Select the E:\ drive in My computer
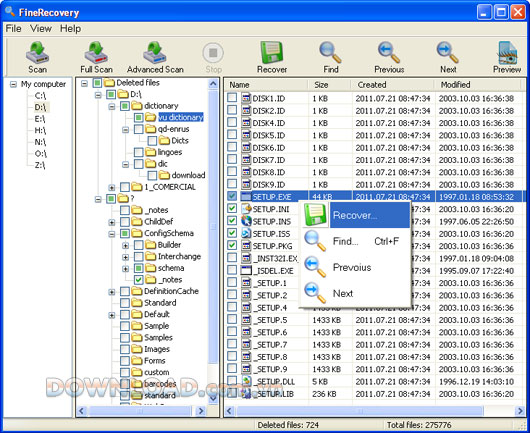The height and width of the screenshot is (433, 530). 40,119
